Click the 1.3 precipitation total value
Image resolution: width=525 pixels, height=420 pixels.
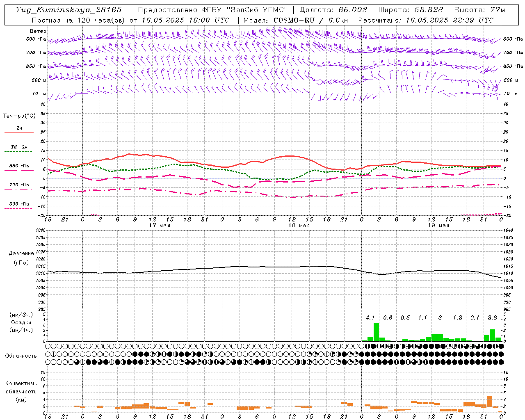coord(457,317)
